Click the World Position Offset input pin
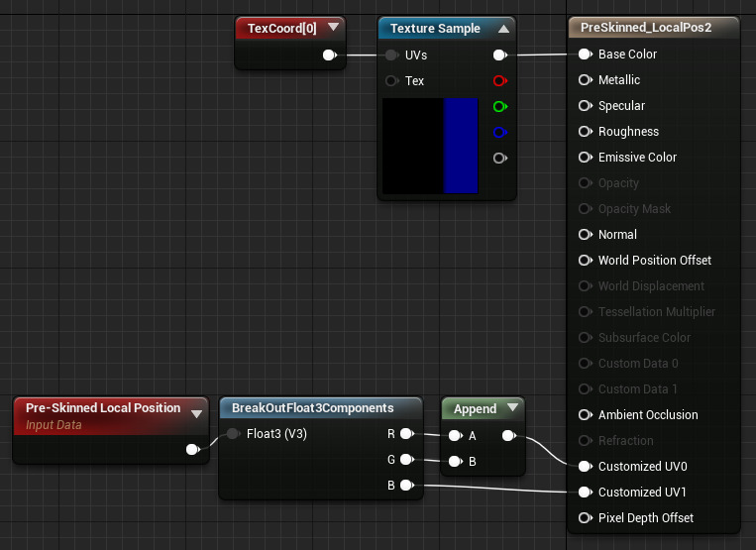This screenshot has height=550, width=756. (585, 261)
